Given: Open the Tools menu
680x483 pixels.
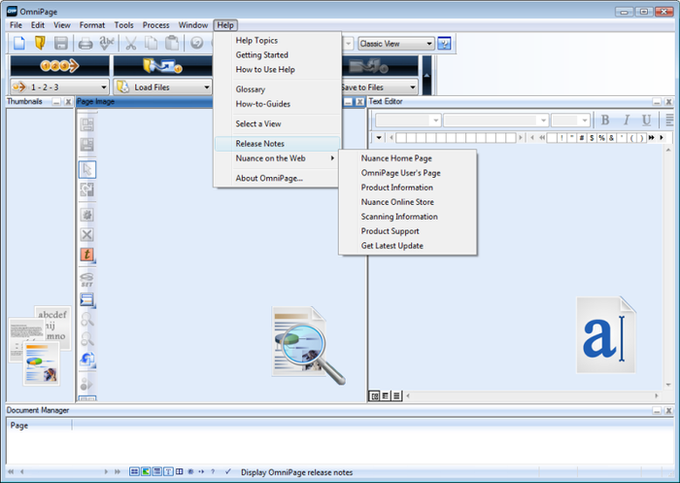Looking at the screenshot, I should point(124,25).
